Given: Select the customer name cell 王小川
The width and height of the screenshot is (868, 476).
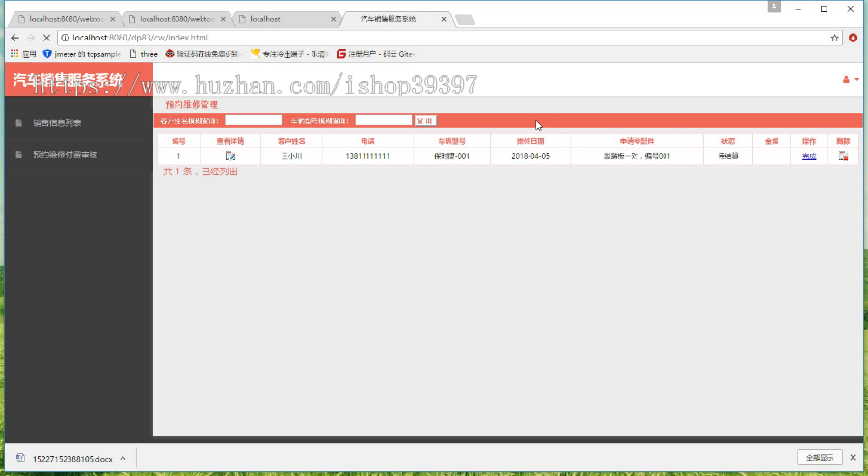Looking at the screenshot, I should click(291, 156).
